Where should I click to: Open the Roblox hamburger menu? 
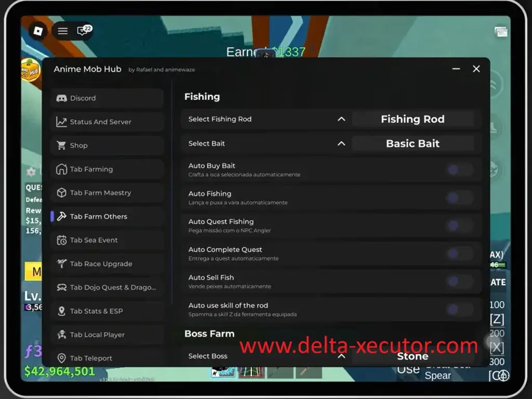click(62, 31)
